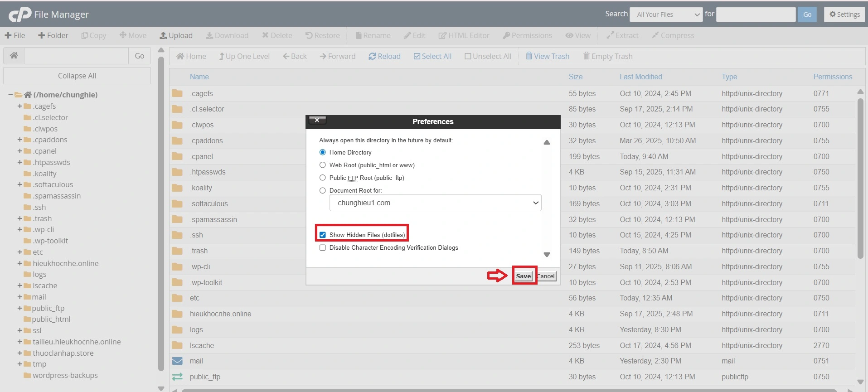Click the Settings gear button
The width and height of the screenshot is (868, 392).
[844, 15]
